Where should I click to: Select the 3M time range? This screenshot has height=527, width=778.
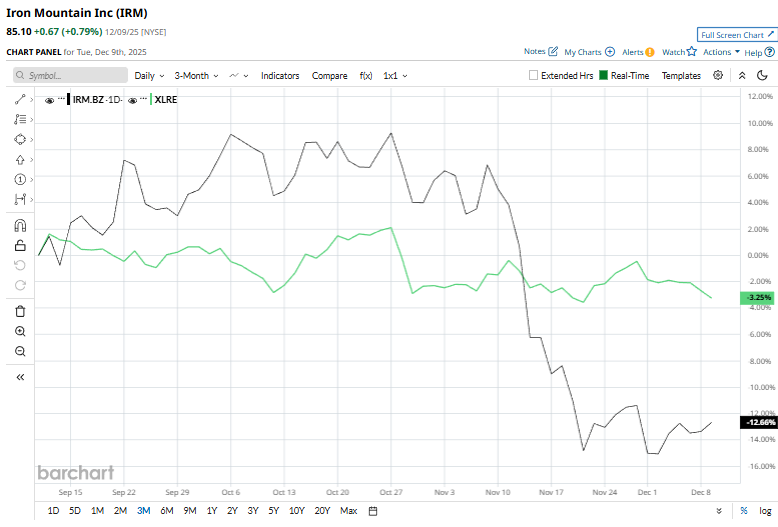tap(143, 511)
